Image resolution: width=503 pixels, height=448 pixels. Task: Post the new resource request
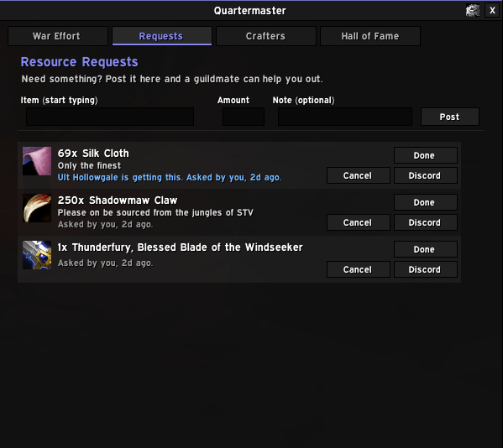click(450, 117)
